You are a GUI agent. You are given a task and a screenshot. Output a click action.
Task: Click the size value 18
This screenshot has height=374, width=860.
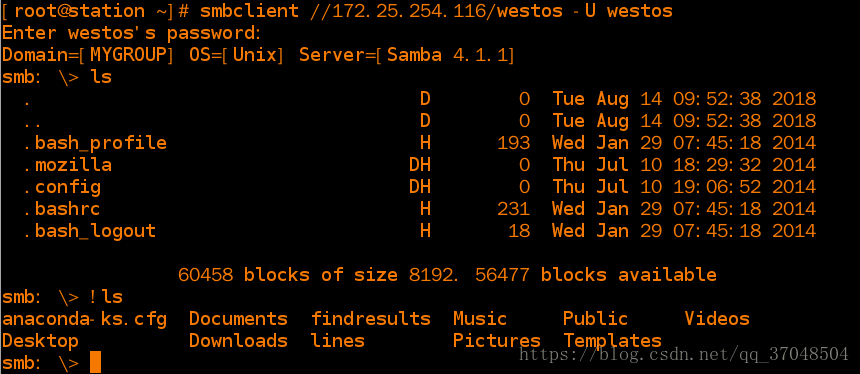519,230
